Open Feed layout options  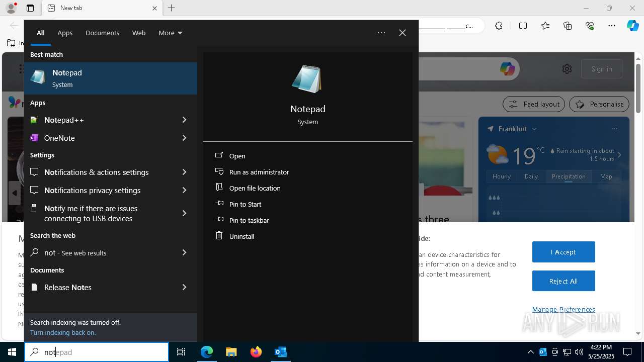tap(534, 104)
